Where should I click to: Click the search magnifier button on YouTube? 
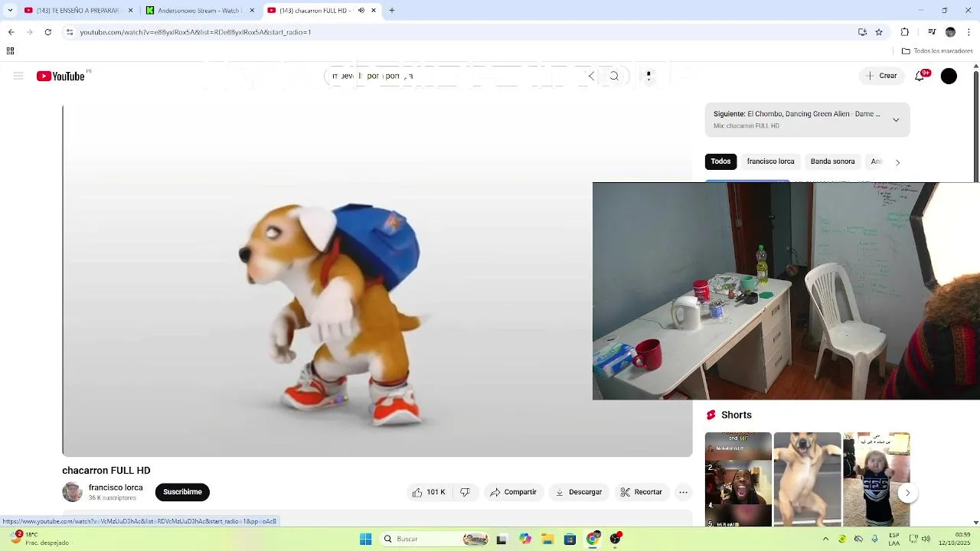[x=614, y=76]
